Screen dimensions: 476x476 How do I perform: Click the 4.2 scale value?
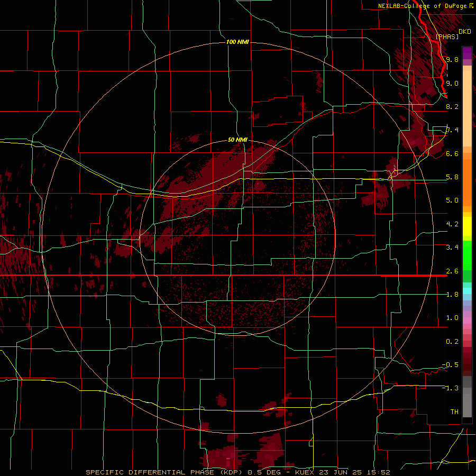pos(452,224)
